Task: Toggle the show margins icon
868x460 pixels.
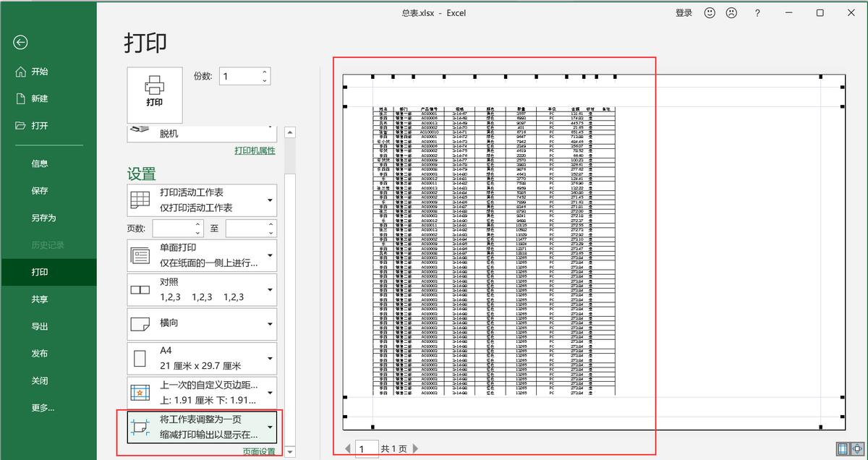Action: tap(842, 449)
